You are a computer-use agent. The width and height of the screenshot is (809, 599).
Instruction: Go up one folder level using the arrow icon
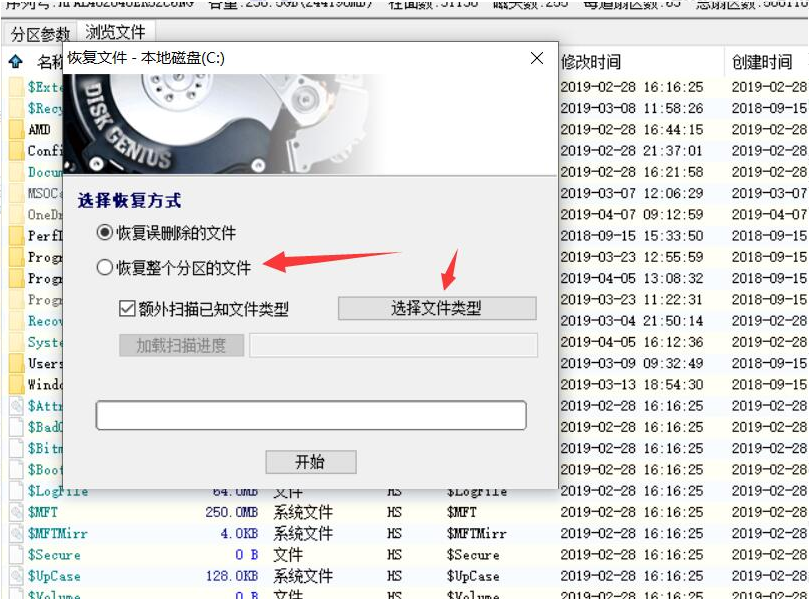pos(15,62)
